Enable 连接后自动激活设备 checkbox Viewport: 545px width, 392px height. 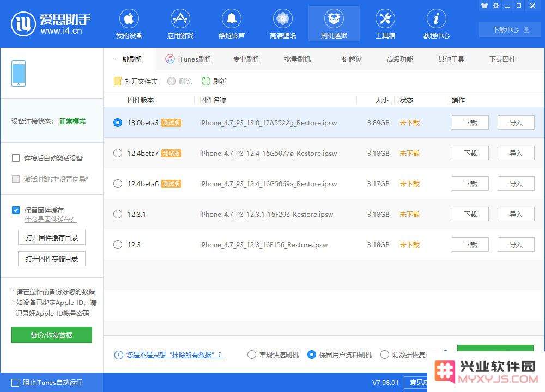[16, 158]
